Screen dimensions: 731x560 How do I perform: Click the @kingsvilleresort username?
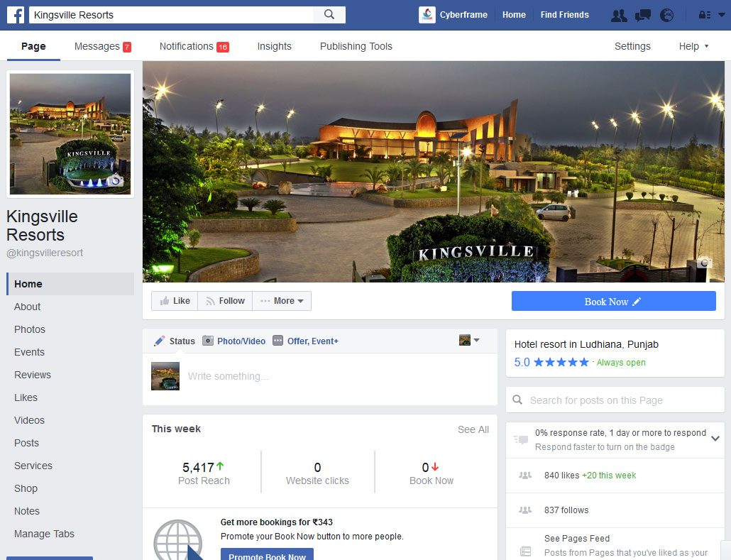[x=45, y=253]
